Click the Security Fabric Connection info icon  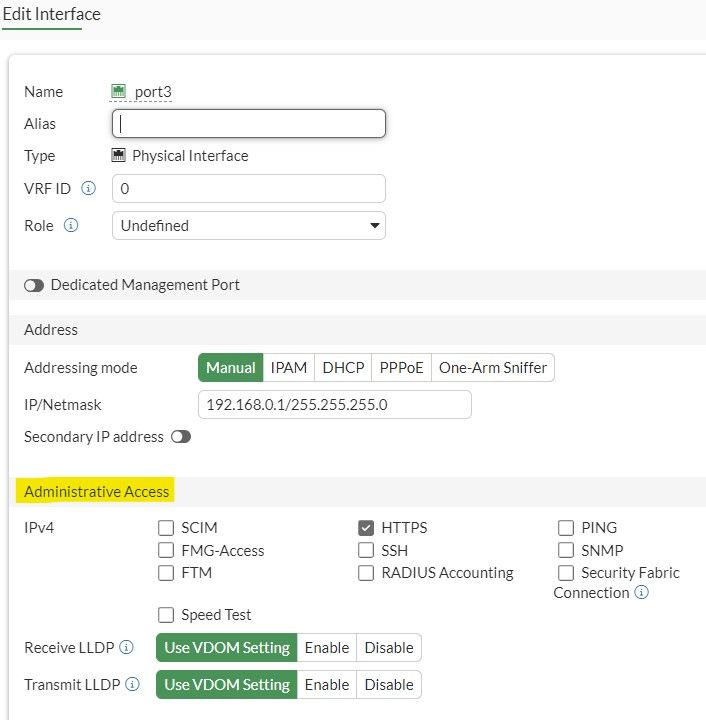(642, 593)
